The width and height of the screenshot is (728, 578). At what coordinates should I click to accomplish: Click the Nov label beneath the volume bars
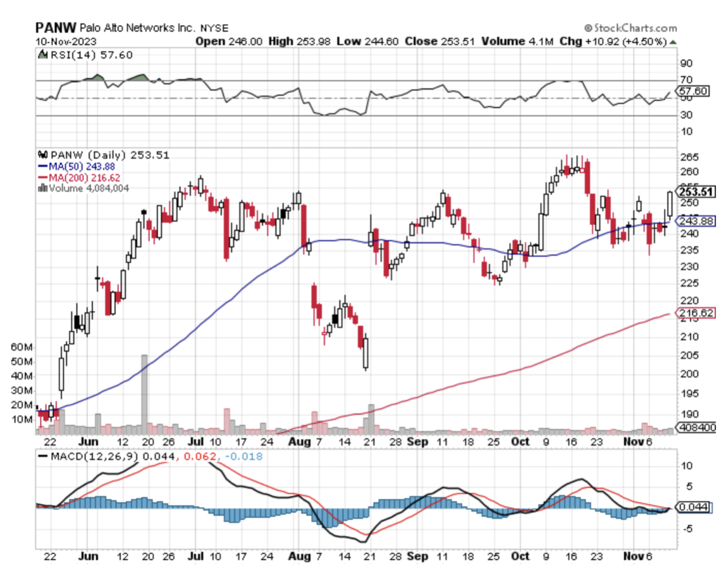pos(633,442)
